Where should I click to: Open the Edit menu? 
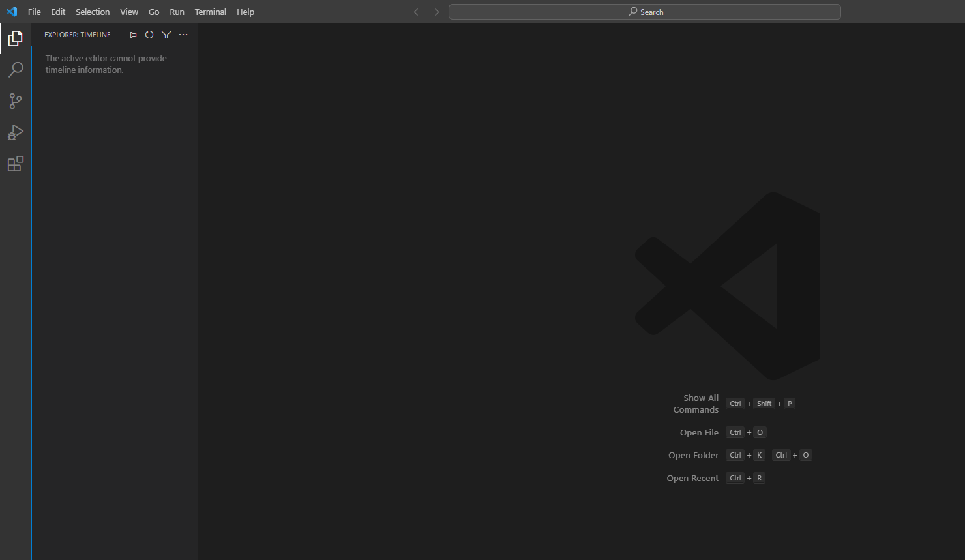tap(58, 12)
